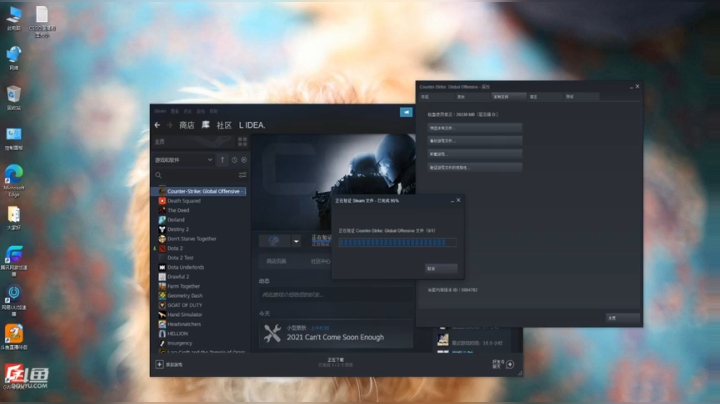Select Headsnatchers in game list
Image resolution: width=720 pixels, height=404 pixels.
(184, 324)
